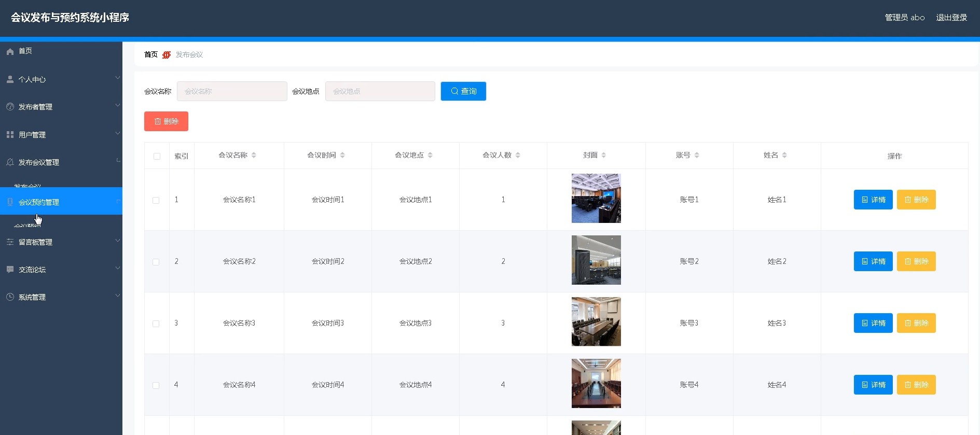Image resolution: width=980 pixels, height=435 pixels.
Task: Click the blue 查询 search button
Action: click(463, 91)
